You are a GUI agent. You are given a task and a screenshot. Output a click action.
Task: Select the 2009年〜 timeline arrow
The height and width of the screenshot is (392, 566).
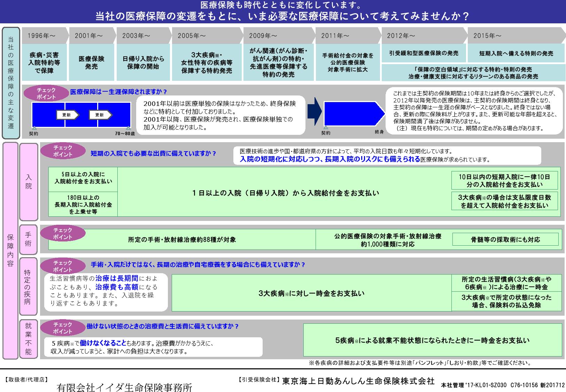[280, 36]
